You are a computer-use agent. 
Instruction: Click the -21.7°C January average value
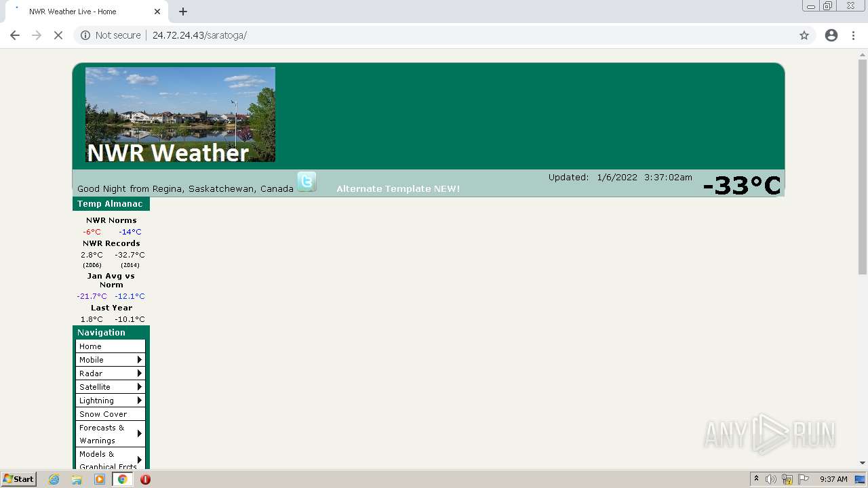92,296
